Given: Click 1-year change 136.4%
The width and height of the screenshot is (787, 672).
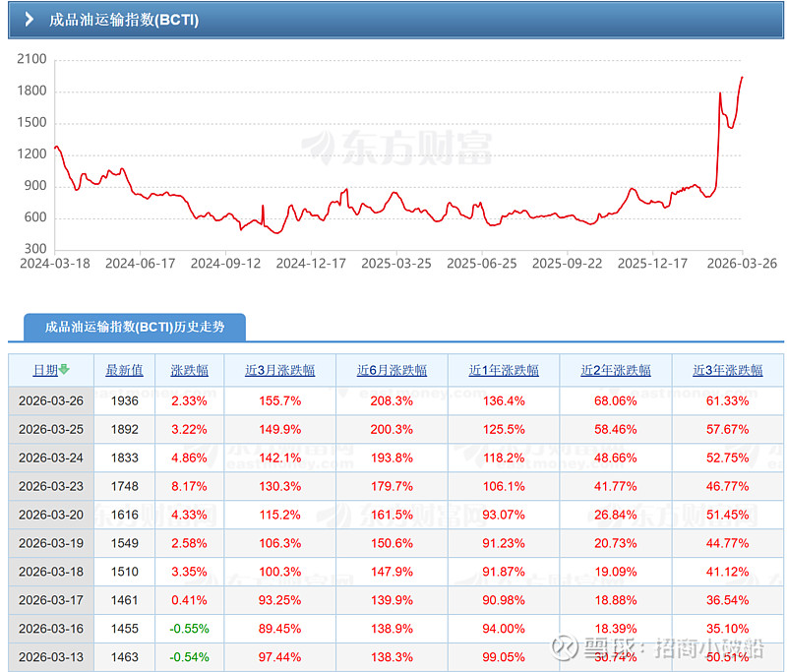Looking at the screenshot, I should [x=504, y=401].
